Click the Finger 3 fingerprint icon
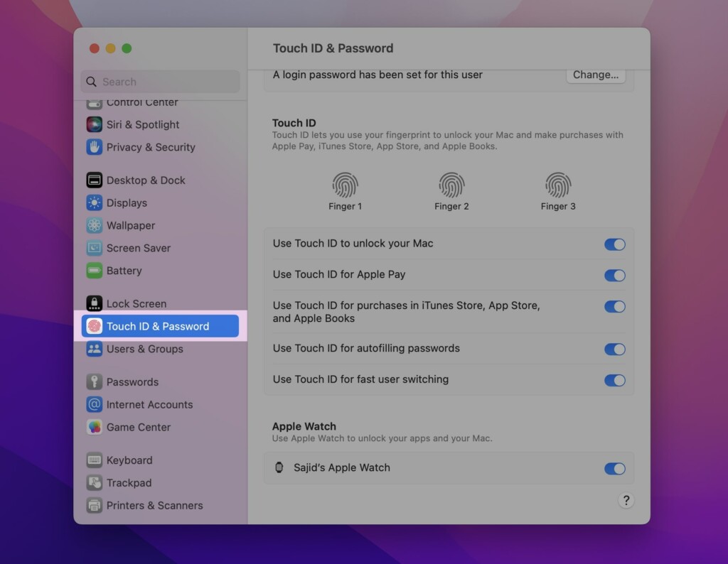728x564 pixels. click(558, 185)
